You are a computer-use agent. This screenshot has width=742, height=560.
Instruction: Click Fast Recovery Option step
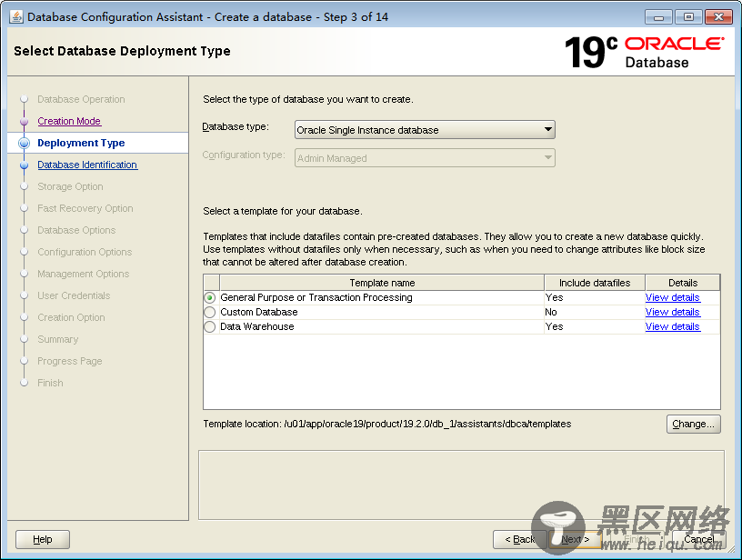pyautogui.click(x=85, y=208)
